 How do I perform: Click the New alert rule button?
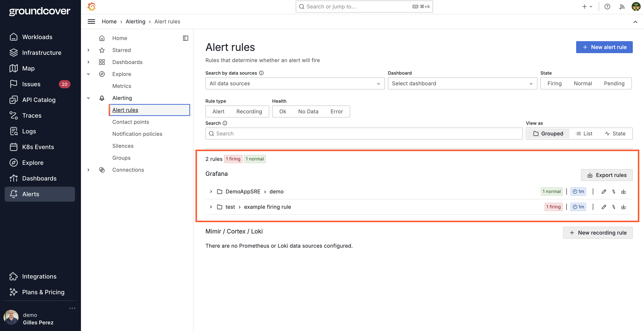(604, 47)
